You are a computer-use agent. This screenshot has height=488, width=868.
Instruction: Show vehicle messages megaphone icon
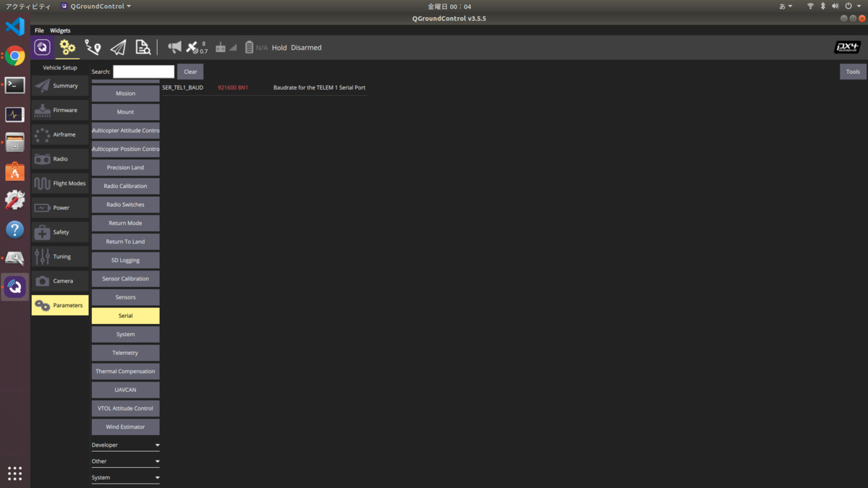(174, 48)
